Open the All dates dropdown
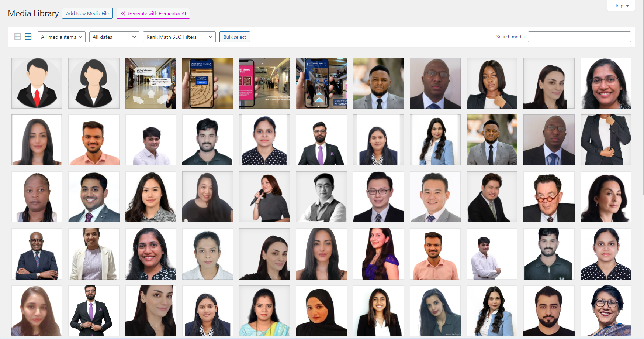644x339 pixels. click(x=114, y=37)
